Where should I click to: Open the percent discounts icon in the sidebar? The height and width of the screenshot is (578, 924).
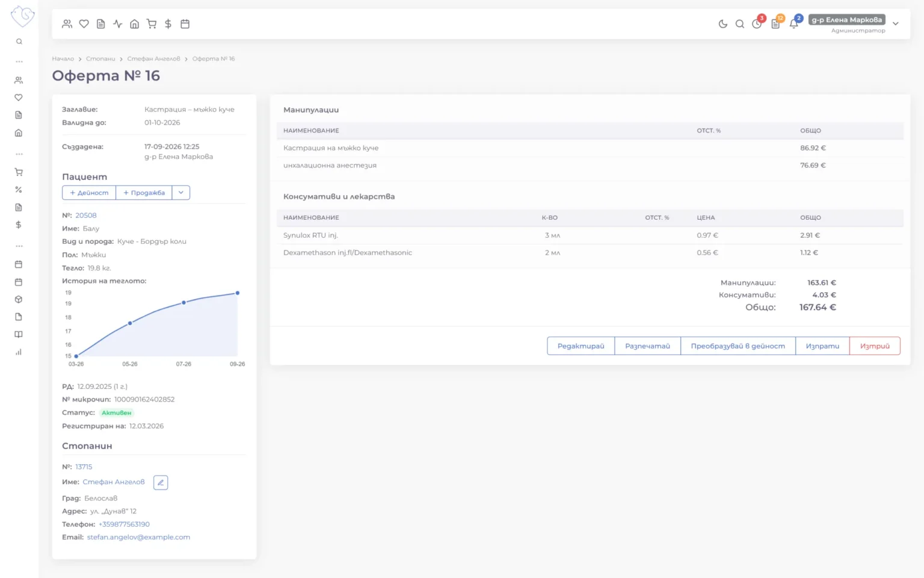[19, 190]
